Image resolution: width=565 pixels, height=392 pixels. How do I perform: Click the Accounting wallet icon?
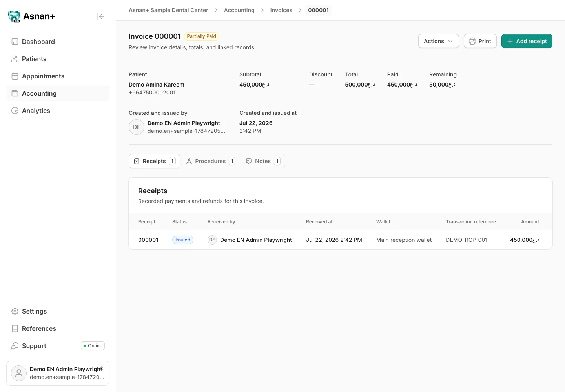15,93
